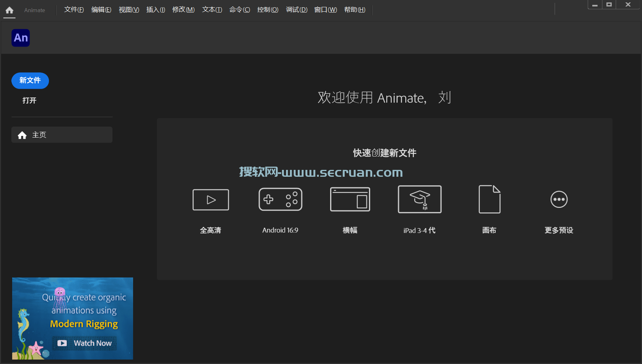The height and width of the screenshot is (364, 642).
Task: Click the Animate tab label in title bar
Action: (34, 10)
